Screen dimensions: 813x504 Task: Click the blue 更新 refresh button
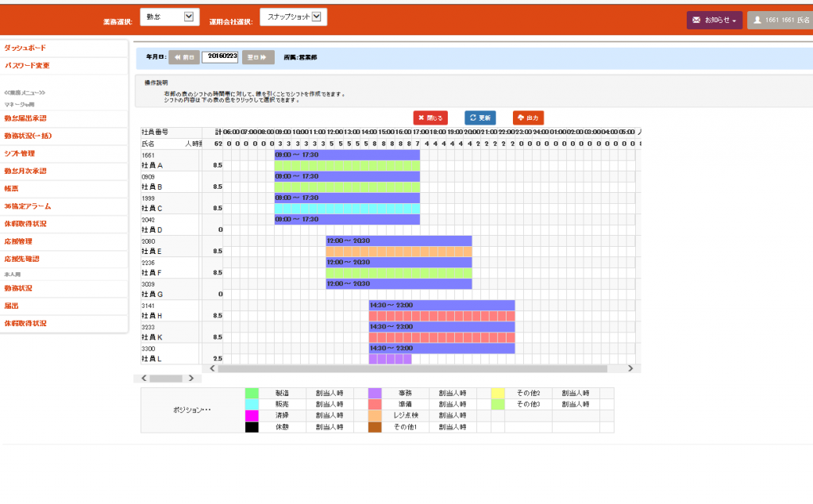[x=480, y=117]
